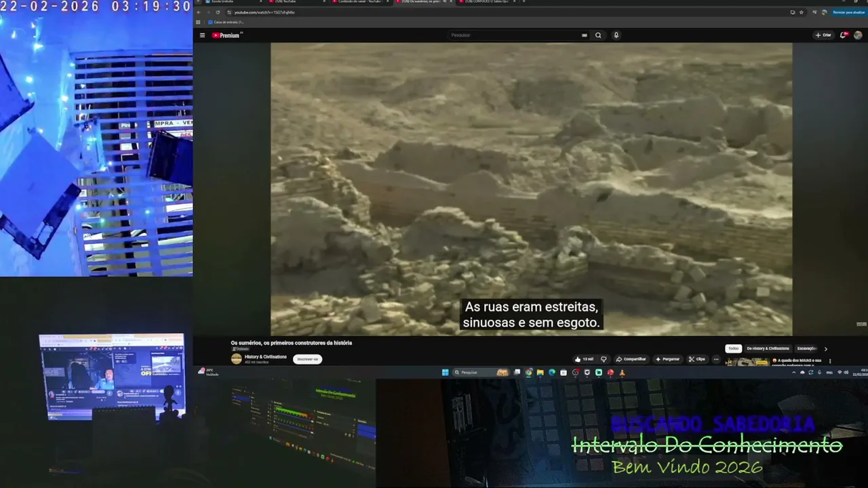This screenshot has height=488, width=868.
Task: Open the Caixa de entrada bookmark
Action: coord(226,22)
